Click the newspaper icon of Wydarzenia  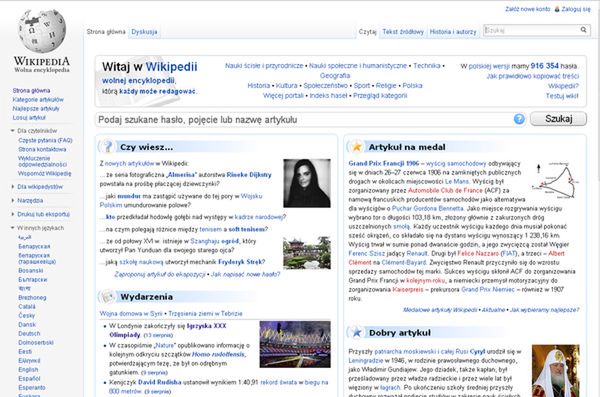tap(108, 297)
